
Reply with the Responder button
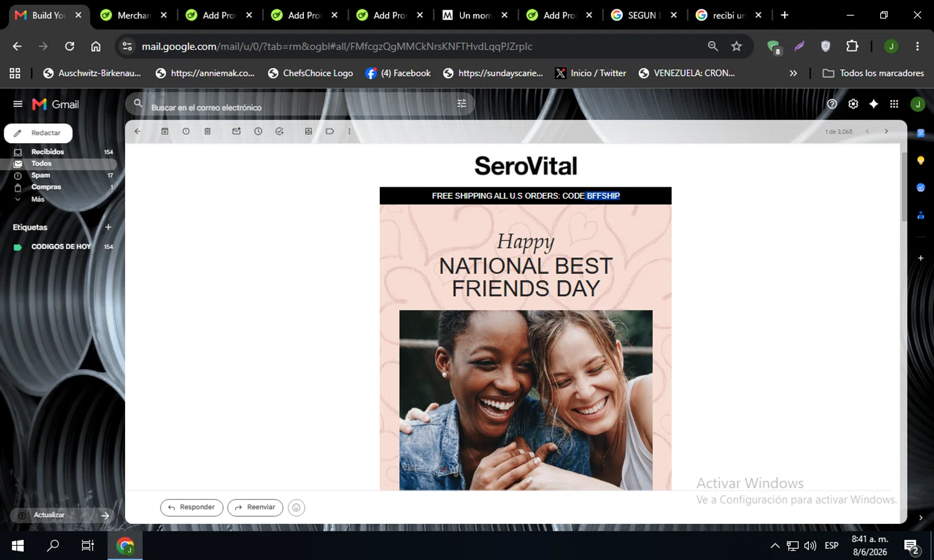191,508
